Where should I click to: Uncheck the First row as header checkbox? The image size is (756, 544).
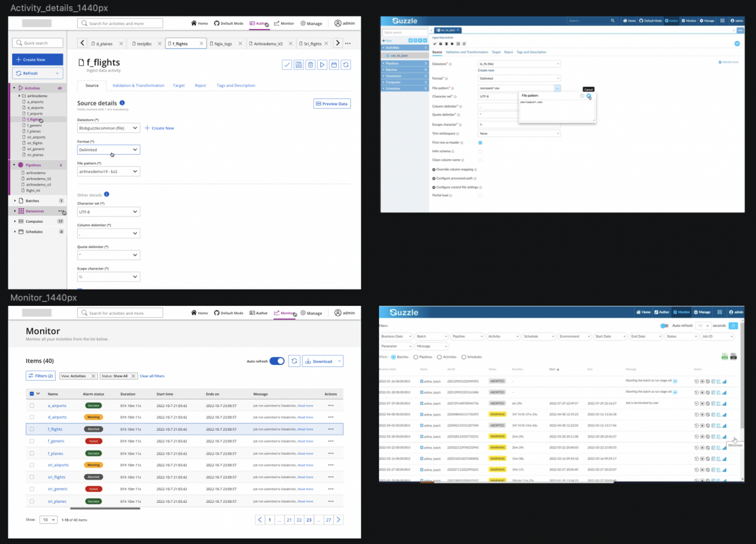(x=480, y=143)
